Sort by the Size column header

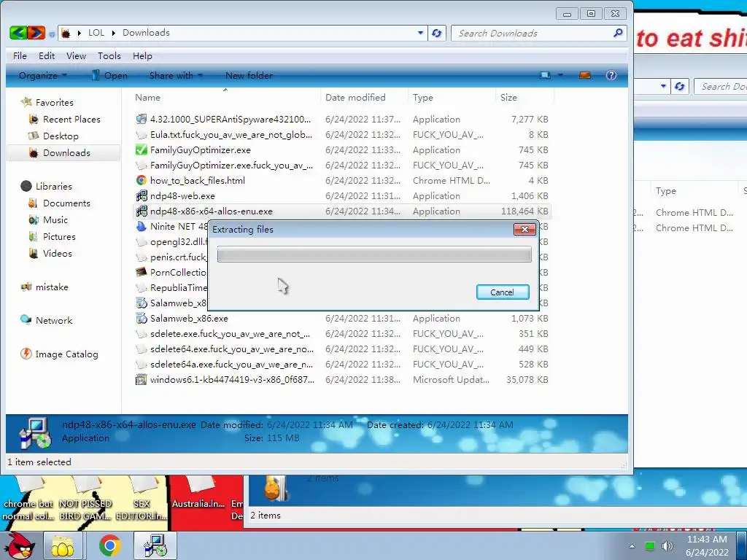pos(524,97)
